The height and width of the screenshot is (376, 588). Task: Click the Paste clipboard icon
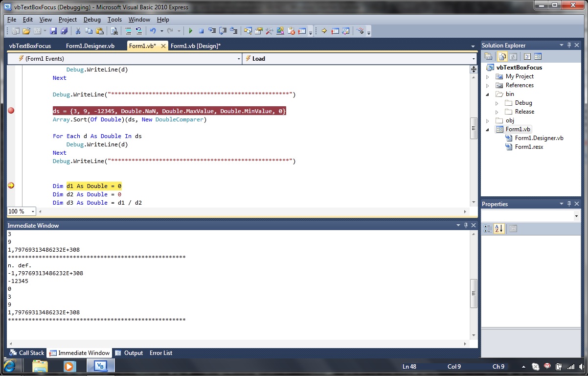coord(100,31)
